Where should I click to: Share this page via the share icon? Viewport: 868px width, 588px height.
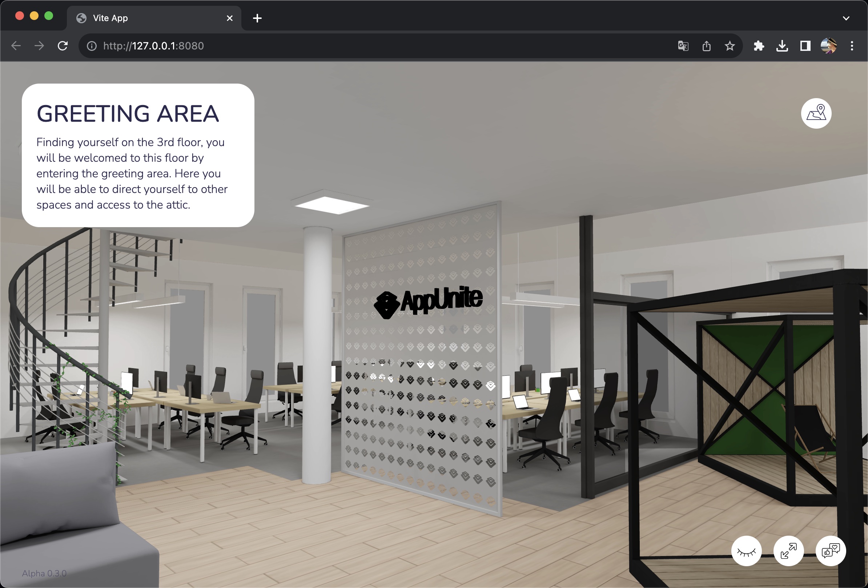point(706,46)
